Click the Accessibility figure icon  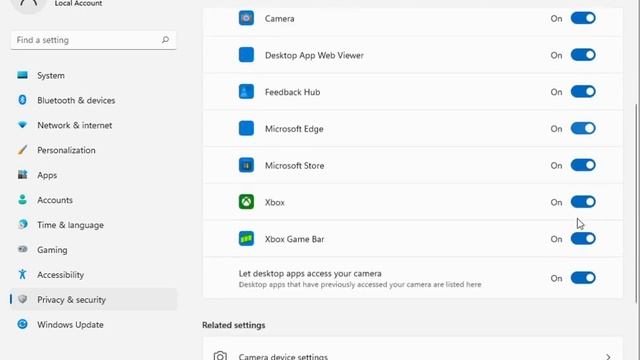(22, 274)
